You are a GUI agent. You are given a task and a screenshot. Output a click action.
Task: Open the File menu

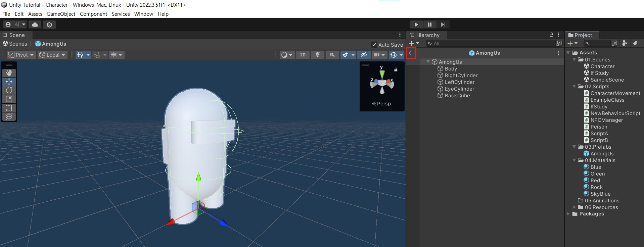click(6, 14)
